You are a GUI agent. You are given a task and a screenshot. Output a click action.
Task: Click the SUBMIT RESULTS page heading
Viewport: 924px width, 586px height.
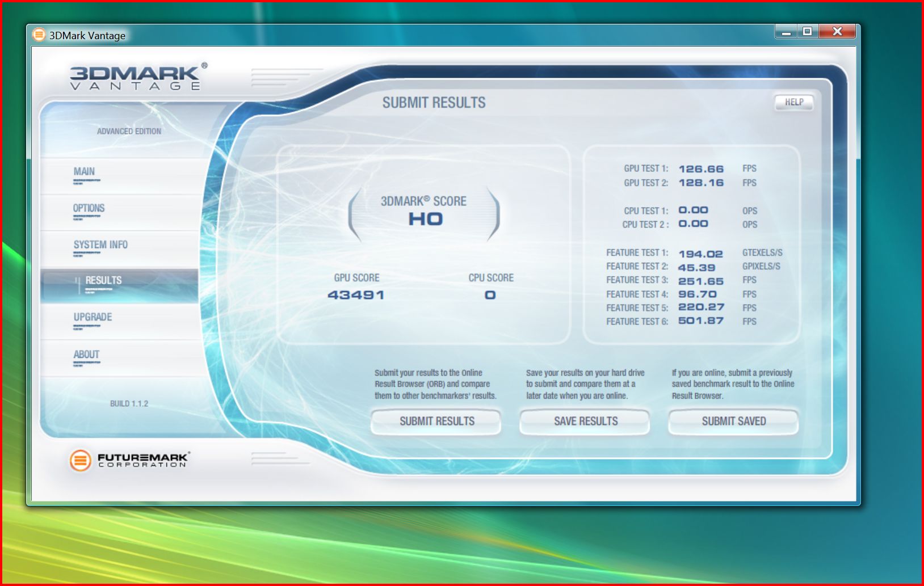(x=434, y=103)
